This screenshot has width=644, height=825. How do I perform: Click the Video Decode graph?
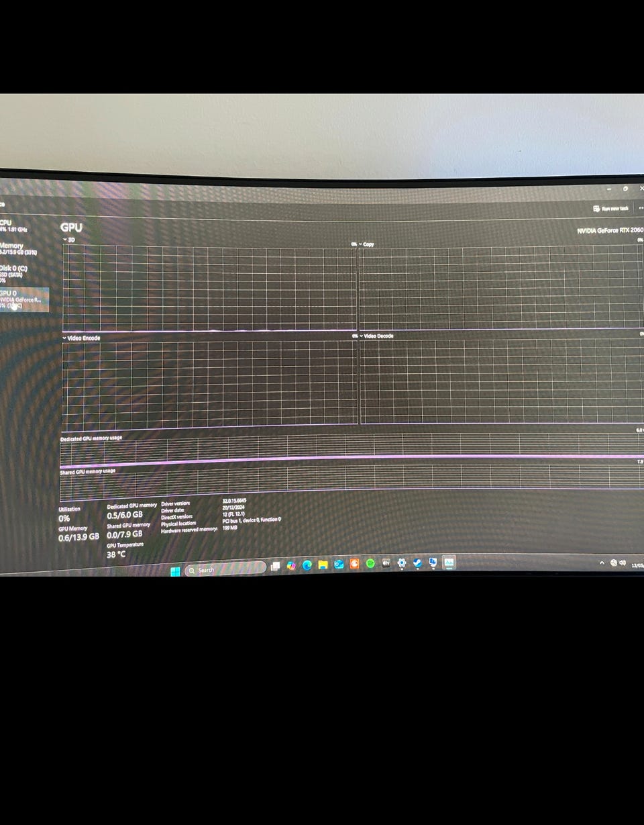(x=502, y=381)
